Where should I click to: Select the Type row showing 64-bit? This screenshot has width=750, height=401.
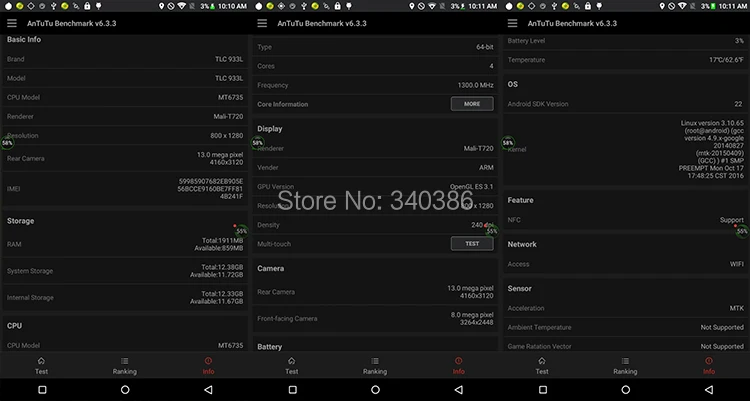(375, 47)
